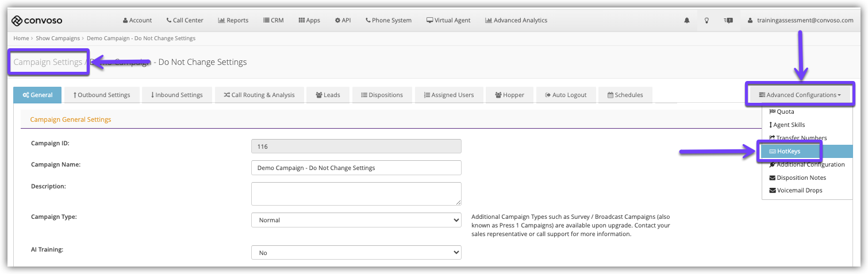Image resolution: width=868 pixels, height=274 pixels.
Task: Open the Hopper tab
Action: pos(509,95)
